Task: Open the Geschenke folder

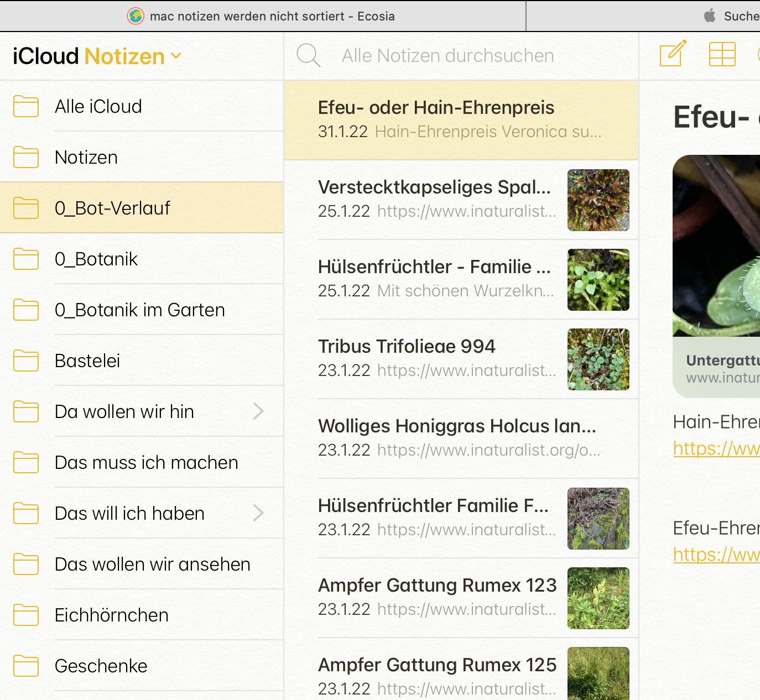Action: click(101, 666)
